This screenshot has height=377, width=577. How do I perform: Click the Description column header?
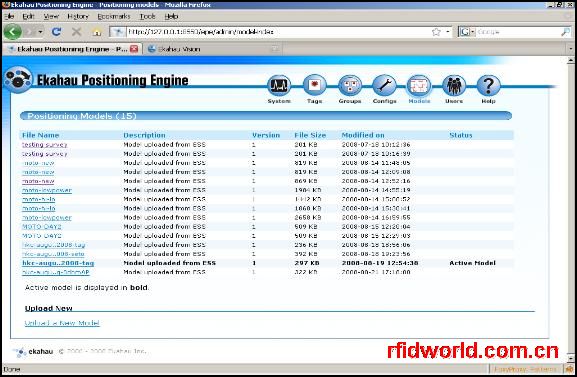144,135
